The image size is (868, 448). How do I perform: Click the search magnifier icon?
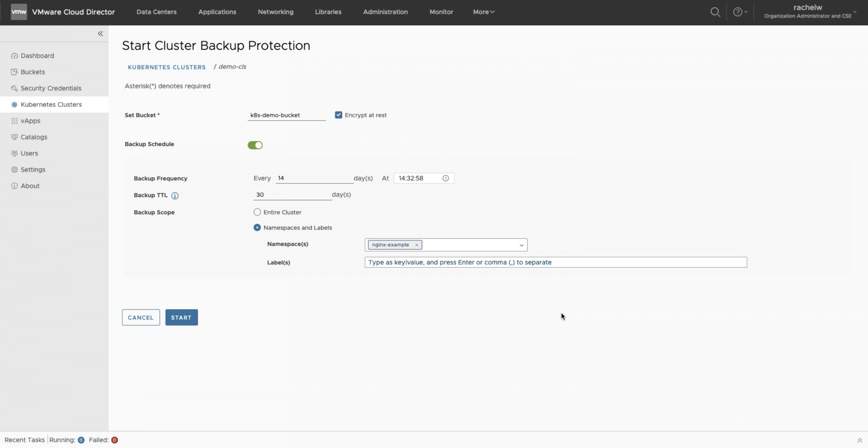click(715, 12)
